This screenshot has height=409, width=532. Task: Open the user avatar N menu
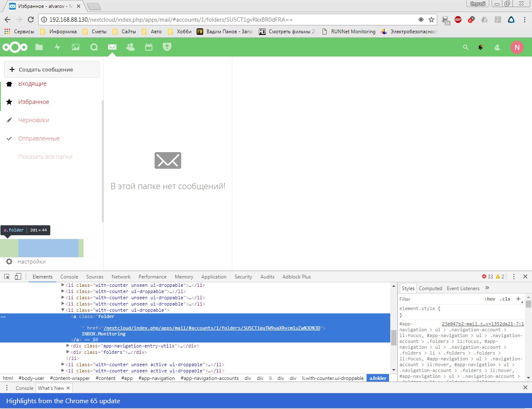tap(517, 47)
